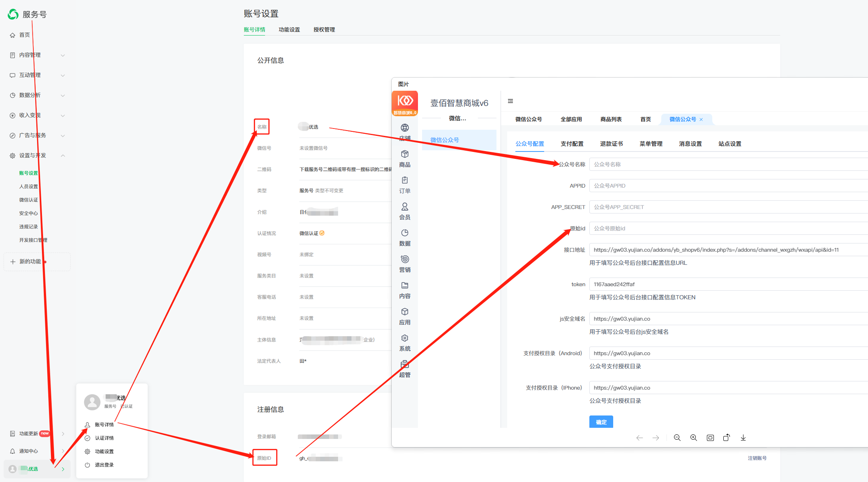Screen dimensions: 868x482
Task: Click the zoom in magnifier in image viewer
Action: (694, 438)
